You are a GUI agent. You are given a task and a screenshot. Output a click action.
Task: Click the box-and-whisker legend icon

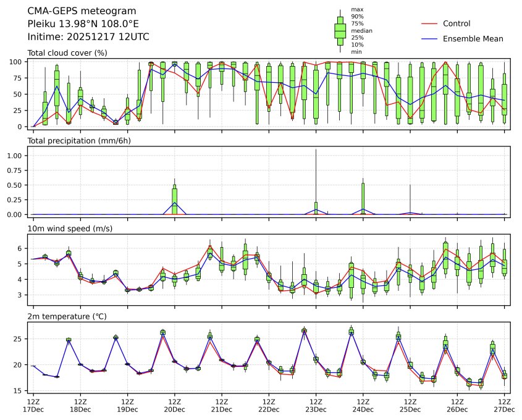340,31
